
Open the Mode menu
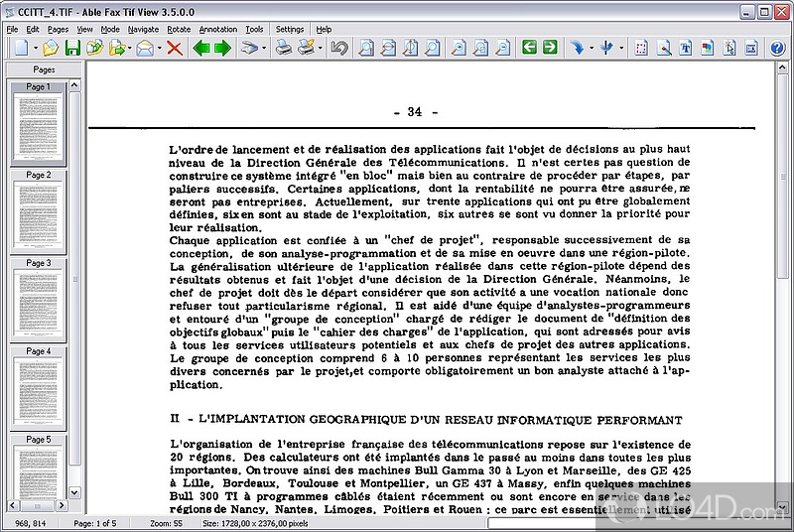(110, 30)
